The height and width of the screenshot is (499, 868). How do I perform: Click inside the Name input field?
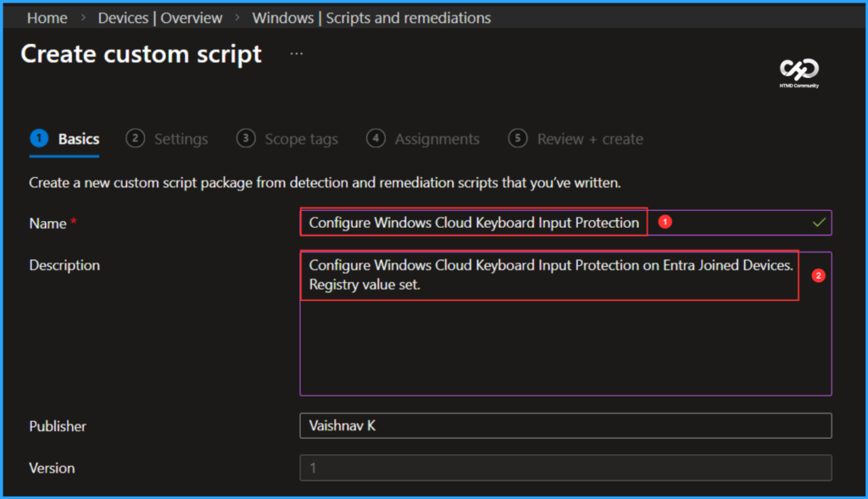coord(473,222)
